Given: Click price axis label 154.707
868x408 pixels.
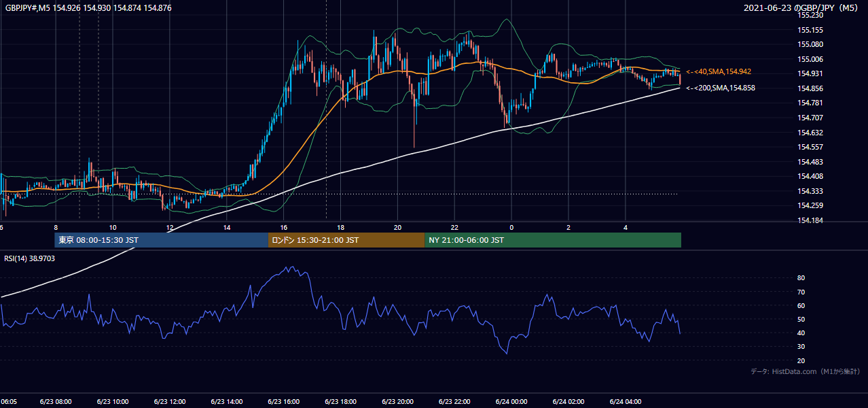Looking at the screenshot, I should coord(810,118).
